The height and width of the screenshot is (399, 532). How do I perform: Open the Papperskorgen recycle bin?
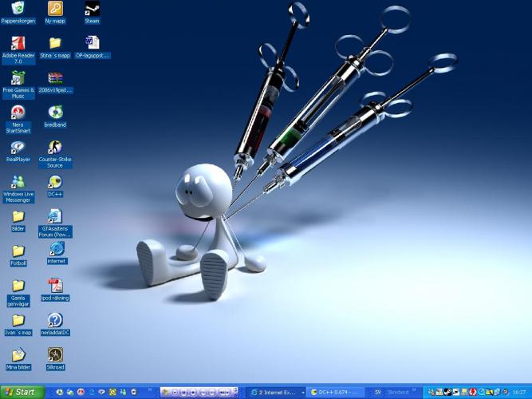pos(18,9)
